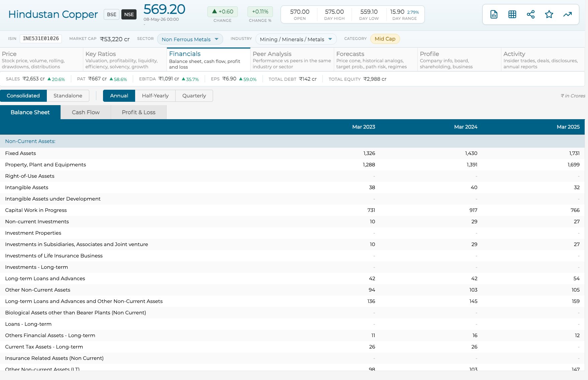This screenshot has height=380, width=588.
Task: Switch to Half-Yearly period
Action: (x=155, y=96)
